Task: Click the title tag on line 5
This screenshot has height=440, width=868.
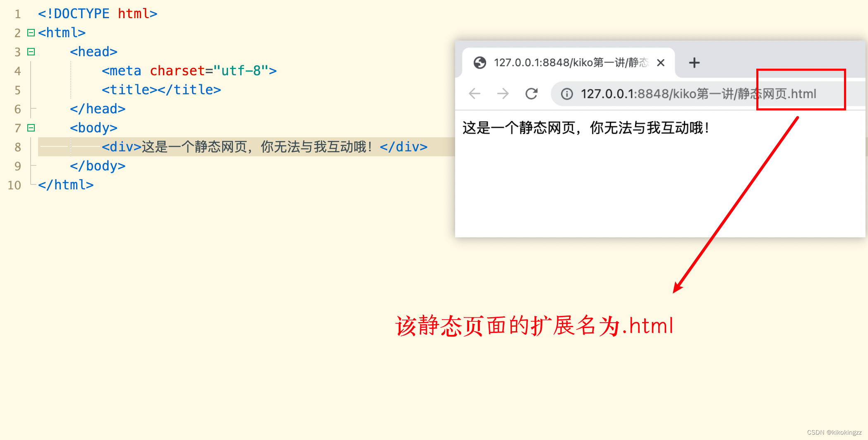Action: point(161,90)
